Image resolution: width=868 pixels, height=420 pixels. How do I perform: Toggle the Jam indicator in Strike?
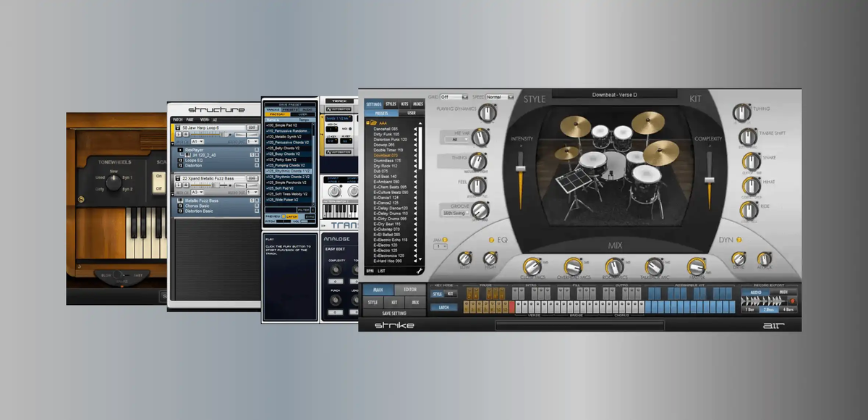pos(446,239)
